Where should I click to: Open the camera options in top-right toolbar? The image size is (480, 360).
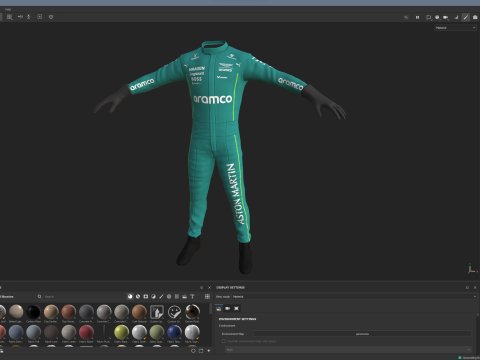pyautogui.click(x=446, y=17)
